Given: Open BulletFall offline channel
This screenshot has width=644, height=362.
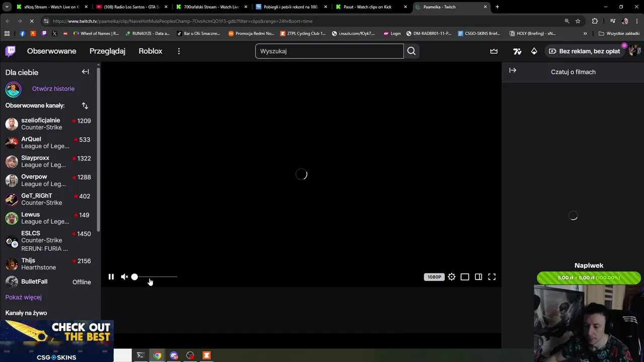Looking at the screenshot, I should (x=49, y=282).
